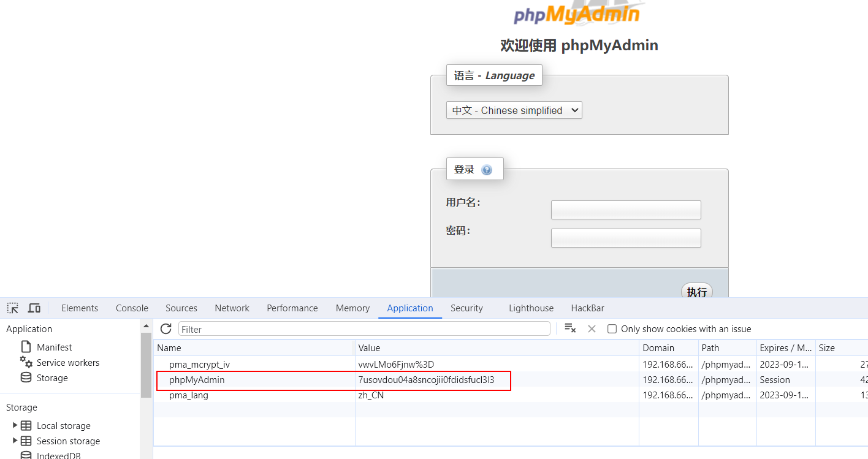Click the 执行 login button
Screen dimensions: 868x459
696,292
